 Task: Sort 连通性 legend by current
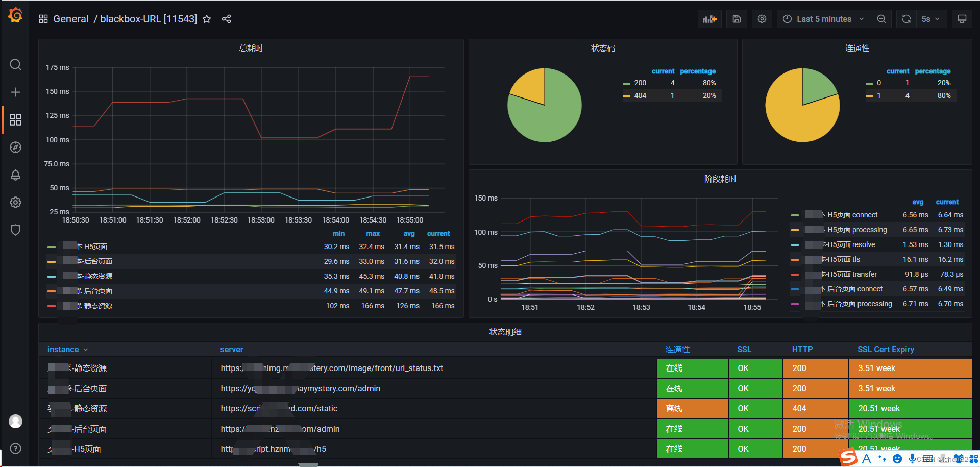point(898,71)
